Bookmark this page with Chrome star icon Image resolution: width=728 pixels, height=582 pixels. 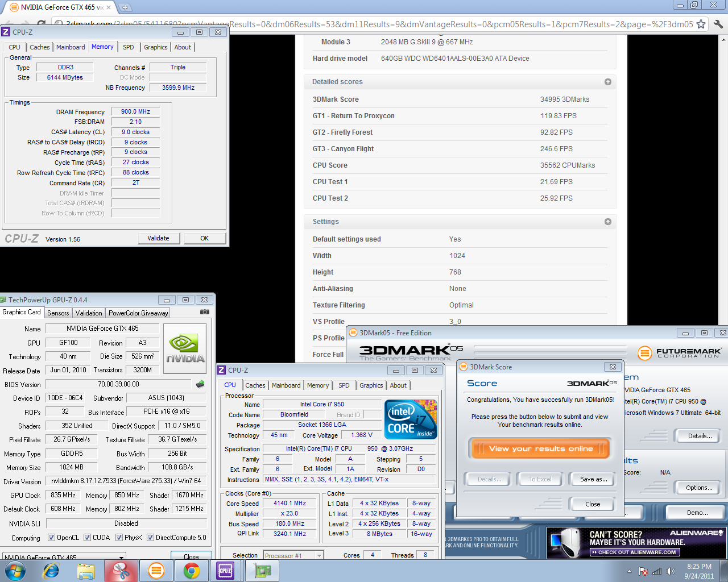pyautogui.click(x=701, y=24)
